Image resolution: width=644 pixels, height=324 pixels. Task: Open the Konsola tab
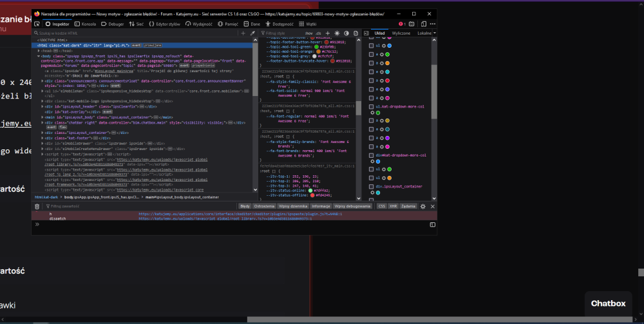(x=86, y=24)
